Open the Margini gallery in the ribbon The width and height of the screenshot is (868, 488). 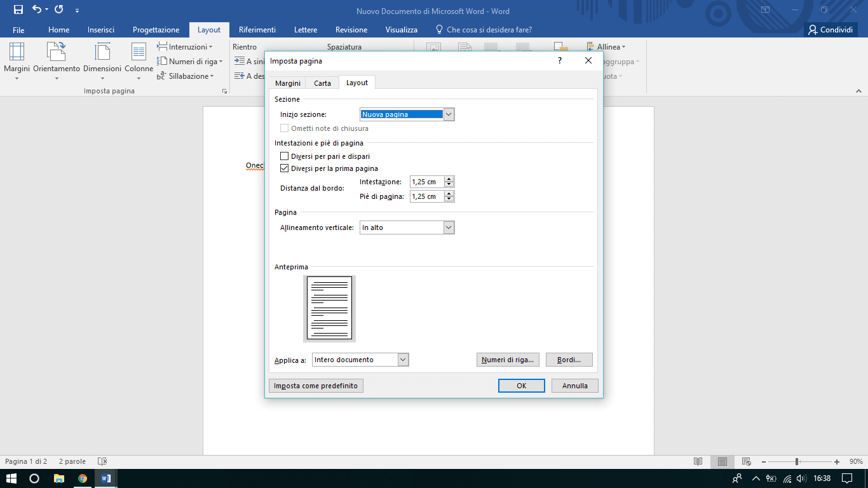pyautogui.click(x=17, y=60)
